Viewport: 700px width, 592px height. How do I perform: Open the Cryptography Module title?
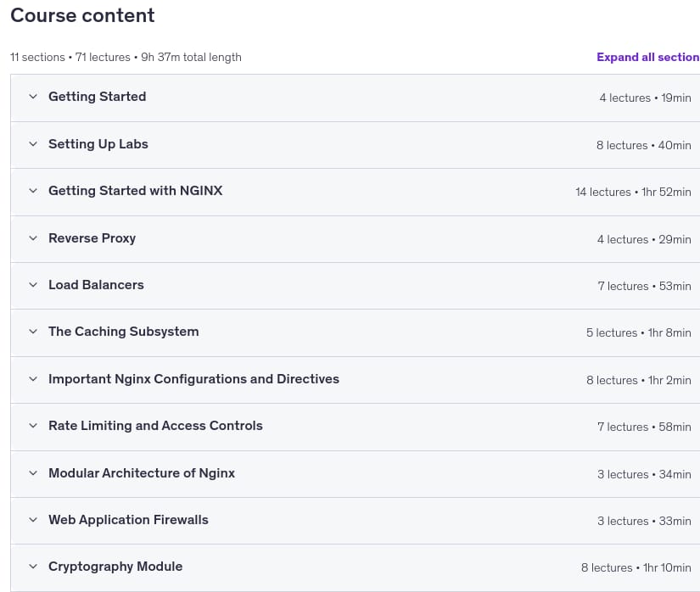115,567
